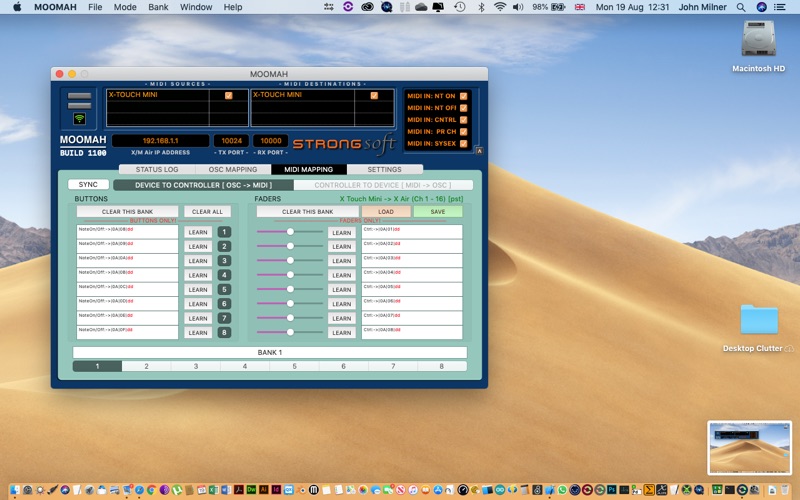The height and width of the screenshot is (500, 800).
Task: Disable the MIDI IN: SYSEX checkbox
Action: (x=463, y=143)
